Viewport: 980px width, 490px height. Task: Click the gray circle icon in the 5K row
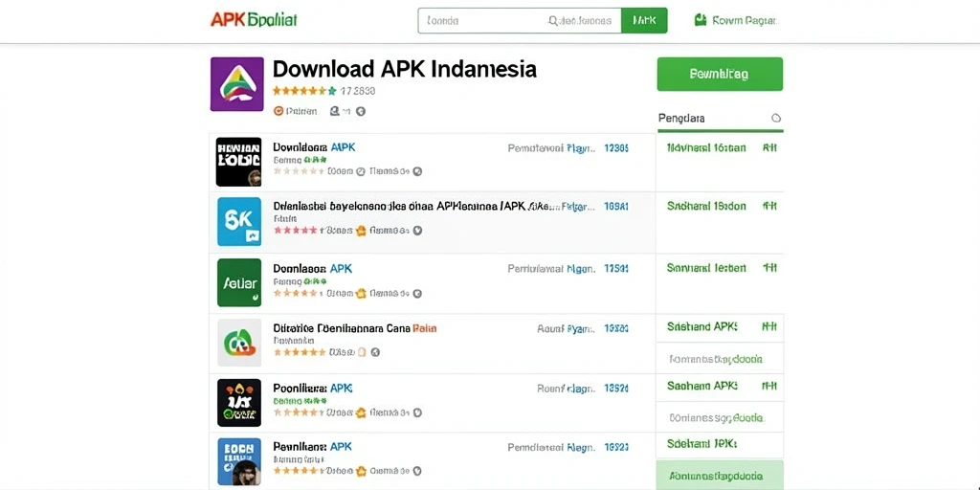417,231
